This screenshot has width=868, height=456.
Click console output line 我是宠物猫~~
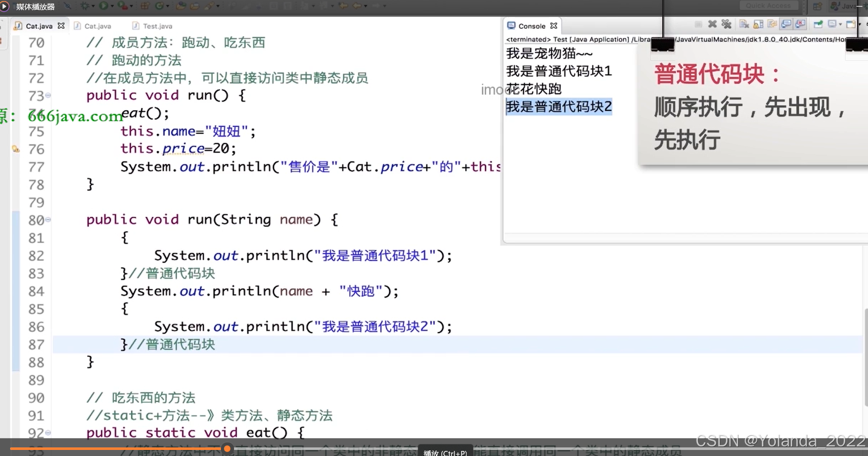pos(549,53)
